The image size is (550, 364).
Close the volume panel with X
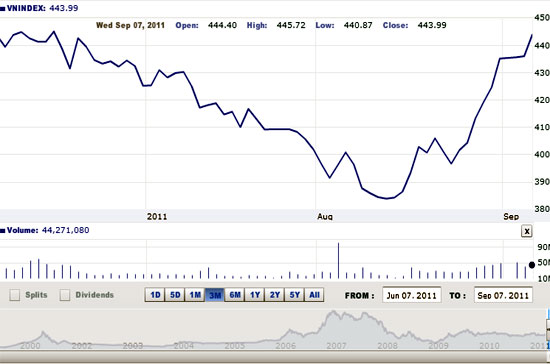click(x=526, y=231)
